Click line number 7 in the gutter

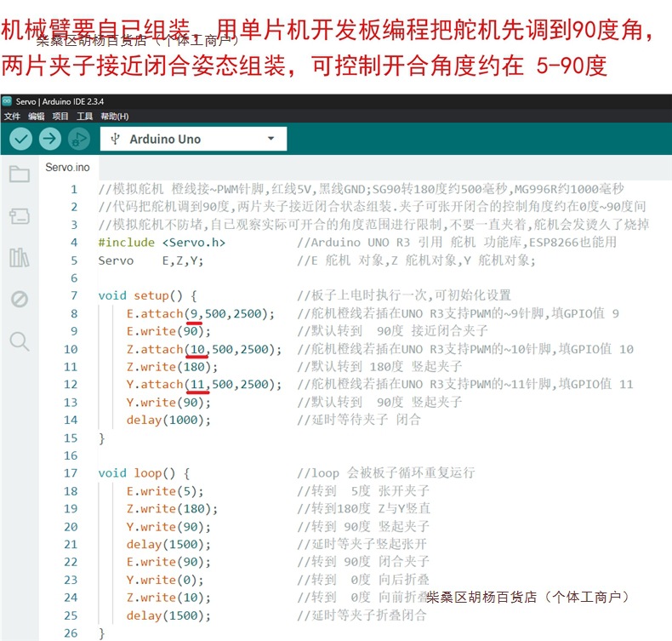point(74,295)
